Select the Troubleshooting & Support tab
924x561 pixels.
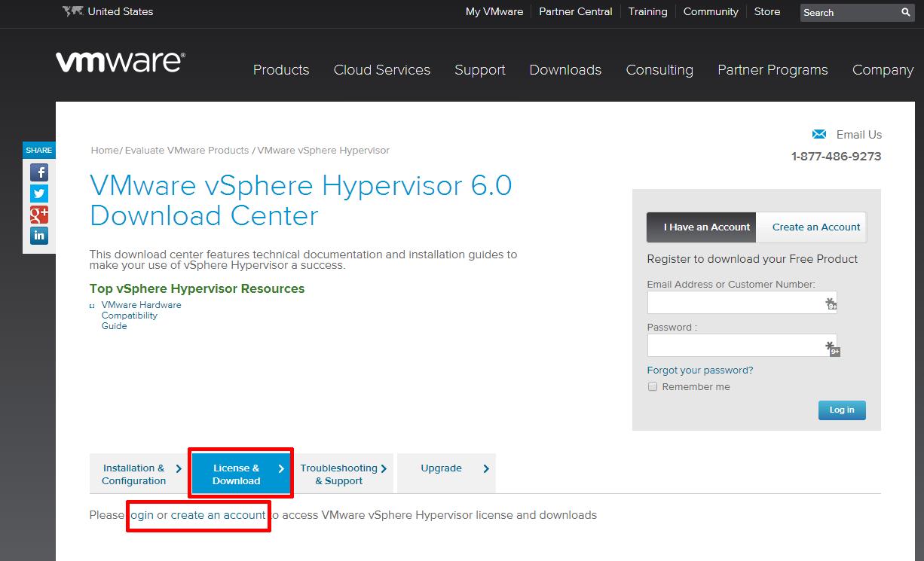(343, 474)
